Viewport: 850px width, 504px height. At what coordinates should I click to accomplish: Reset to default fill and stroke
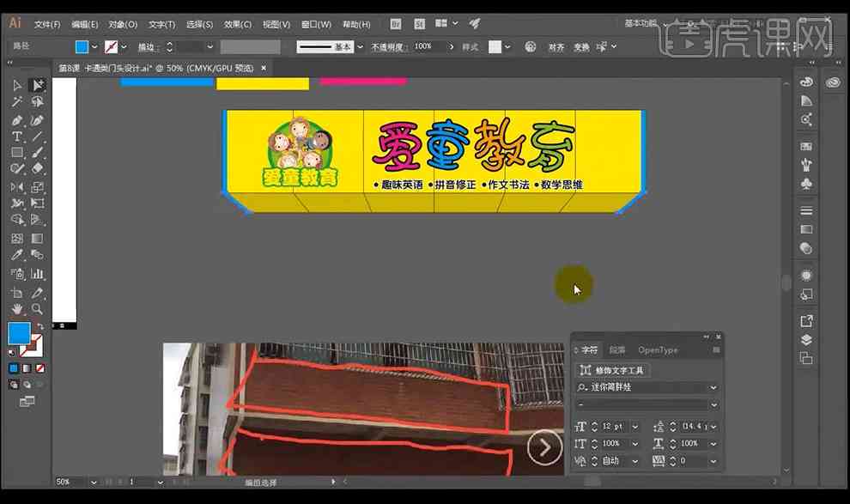coord(12,352)
